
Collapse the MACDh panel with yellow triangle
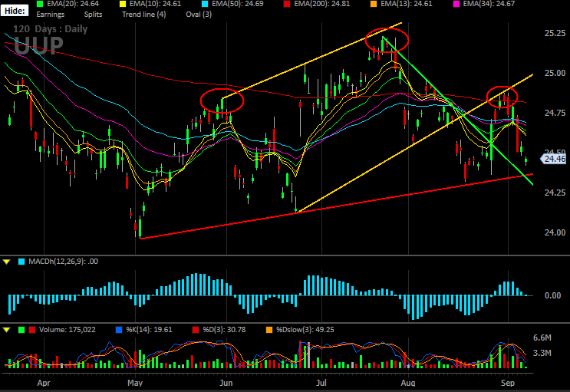coord(6,262)
